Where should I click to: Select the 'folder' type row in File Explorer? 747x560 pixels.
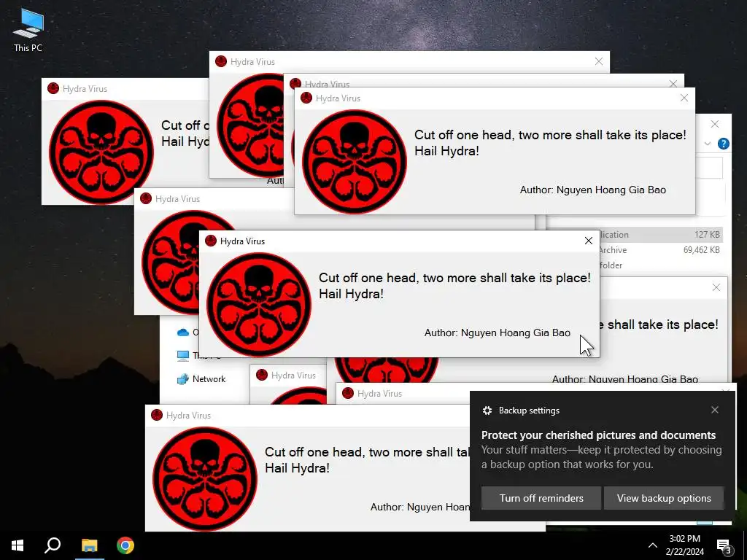[659, 265]
